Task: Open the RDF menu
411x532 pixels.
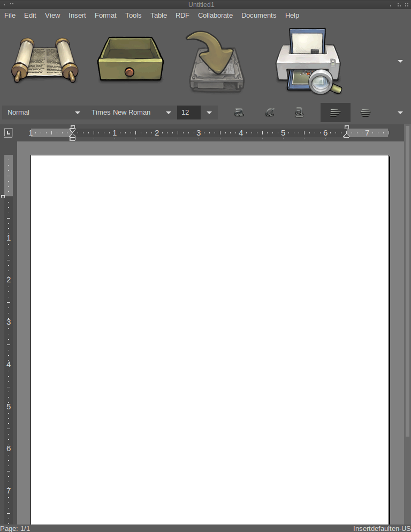Action: pos(182,15)
